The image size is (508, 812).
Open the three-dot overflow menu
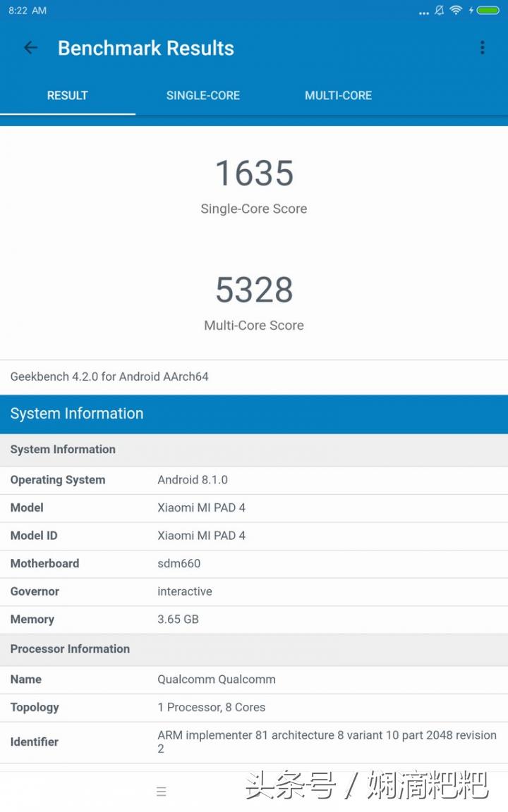[x=482, y=48]
